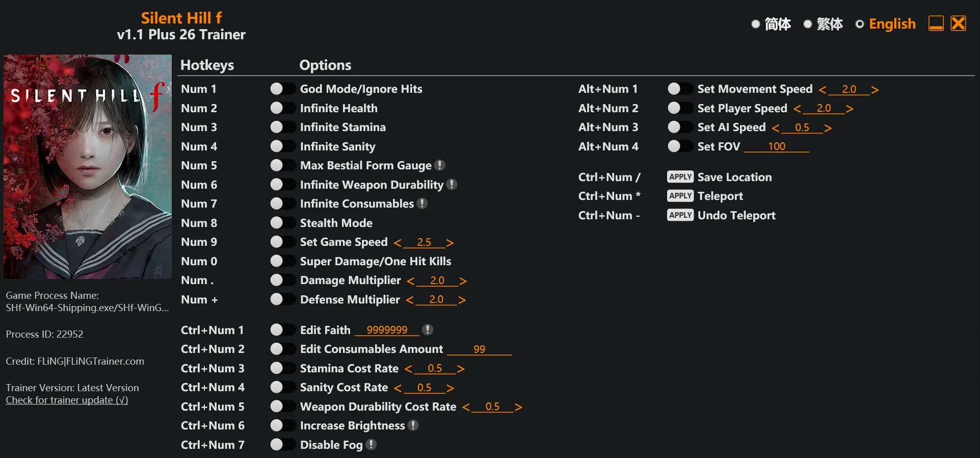Turn on Infinite Stamina switch

(282, 127)
